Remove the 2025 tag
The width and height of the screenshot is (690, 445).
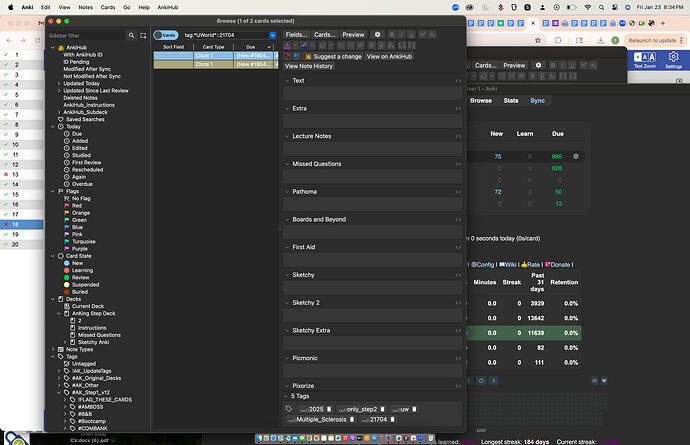(329, 409)
